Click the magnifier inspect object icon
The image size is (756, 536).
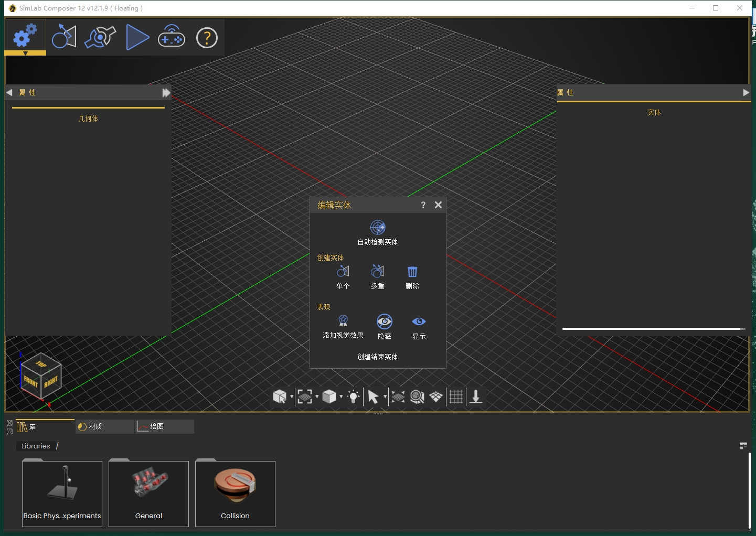point(417,397)
